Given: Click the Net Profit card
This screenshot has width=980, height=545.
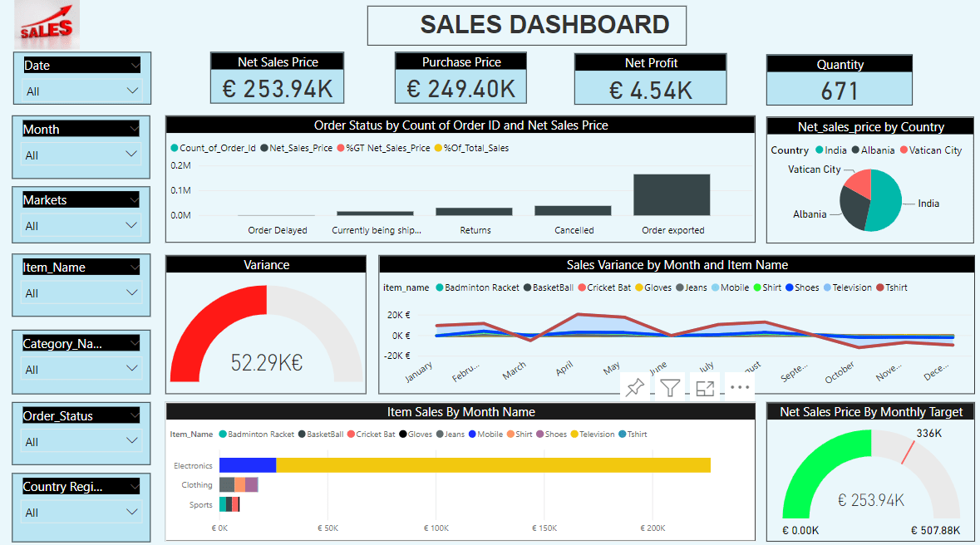Looking at the screenshot, I should coord(651,80).
